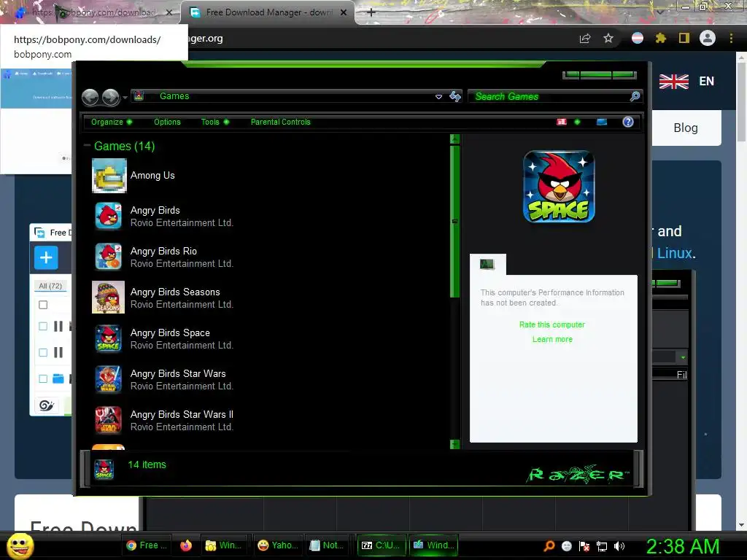747x560 pixels.
Task: Open the 7-Zip C:\U... taskbar button
Action: pos(381,545)
